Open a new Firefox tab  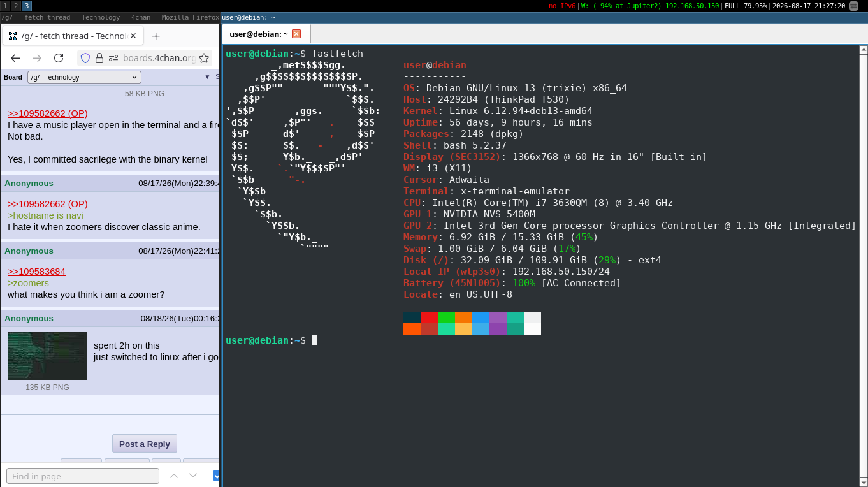coord(156,36)
